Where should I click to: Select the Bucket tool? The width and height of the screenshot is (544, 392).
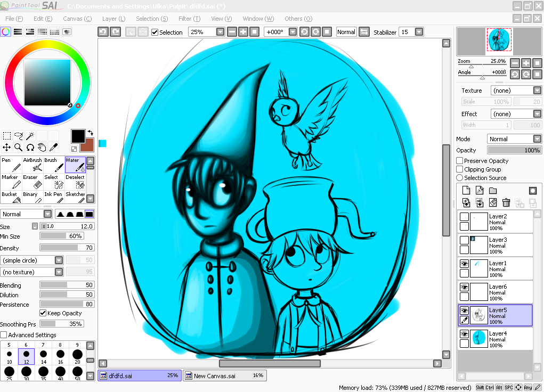(x=11, y=197)
